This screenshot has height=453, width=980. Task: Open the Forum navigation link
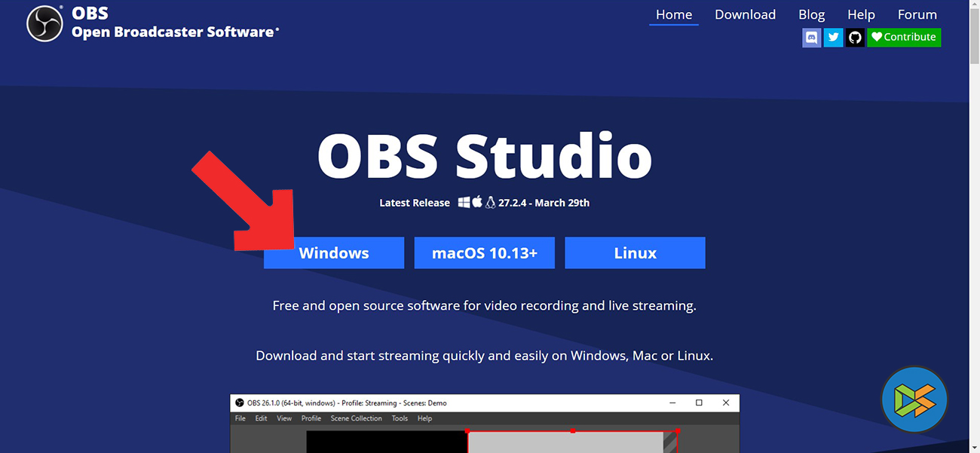pyautogui.click(x=917, y=14)
